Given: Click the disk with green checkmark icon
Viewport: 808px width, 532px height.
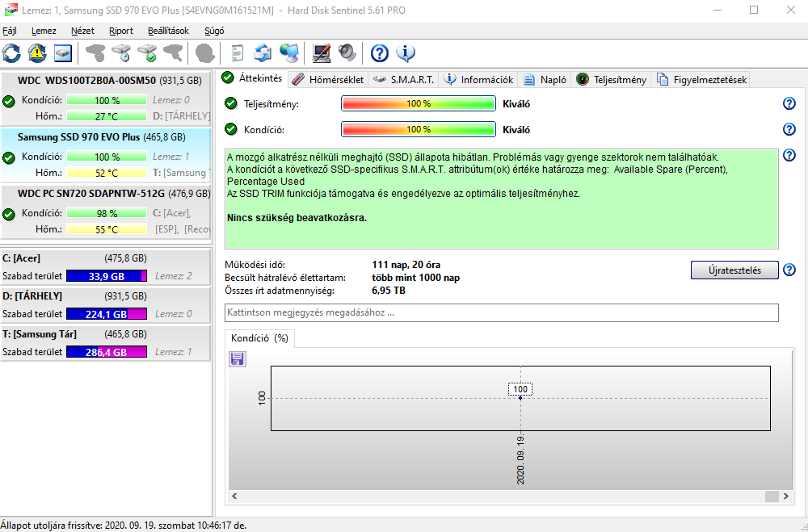Looking at the screenshot, I should point(147,53).
